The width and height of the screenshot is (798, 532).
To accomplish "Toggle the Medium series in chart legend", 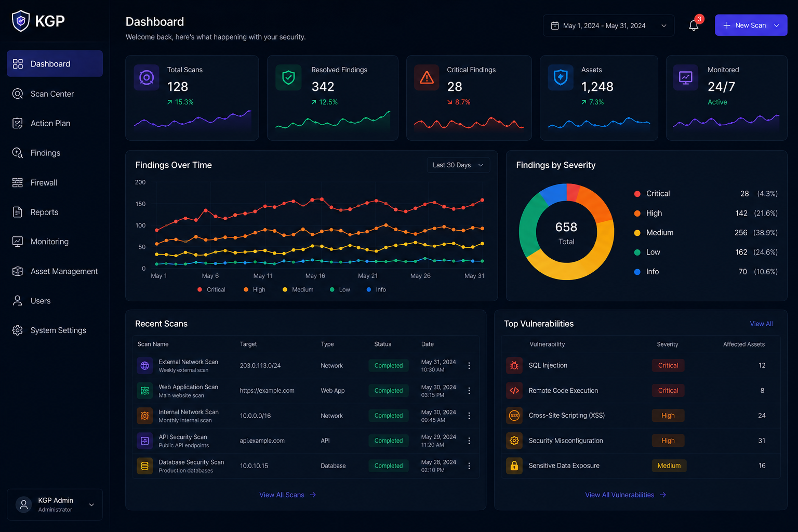I will [298, 289].
